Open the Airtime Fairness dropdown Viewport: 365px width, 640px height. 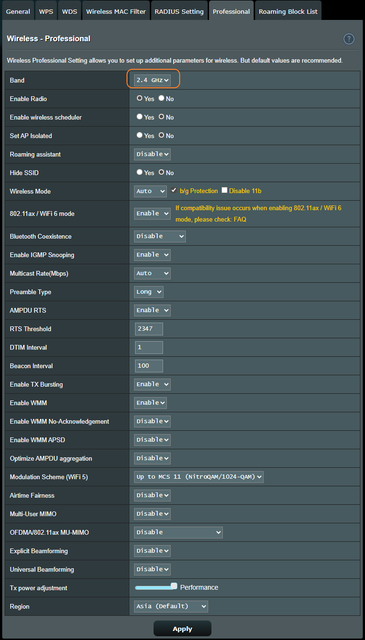(152, 496)
